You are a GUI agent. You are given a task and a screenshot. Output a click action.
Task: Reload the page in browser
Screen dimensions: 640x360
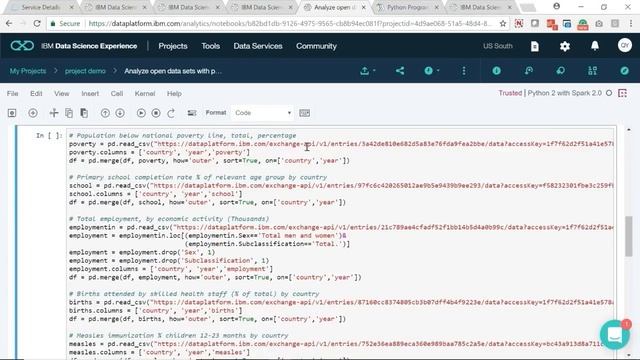[37, 24]
